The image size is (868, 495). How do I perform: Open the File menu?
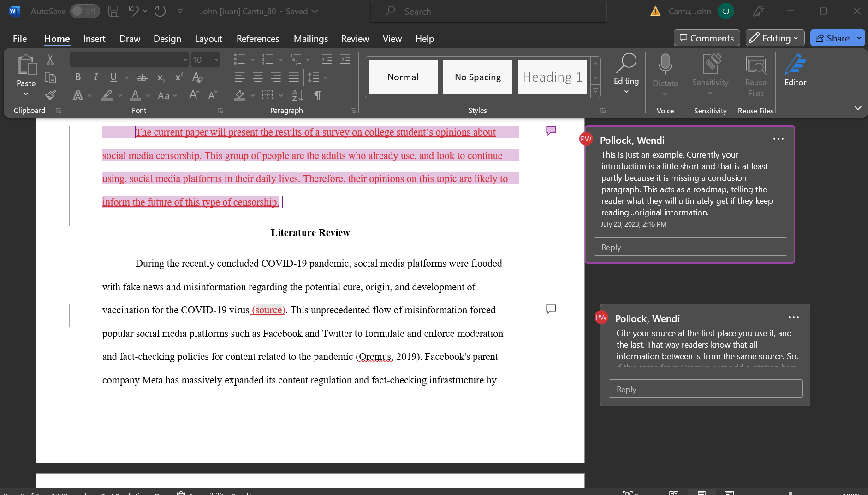pyautogui.click(x=20, y=39)
